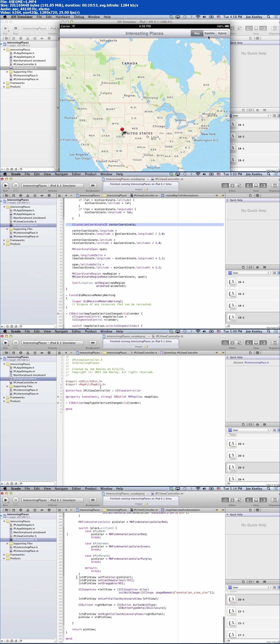Click Spotlight magnifier in 4:58 PM menu bar
280x644 pixels.
268,17
